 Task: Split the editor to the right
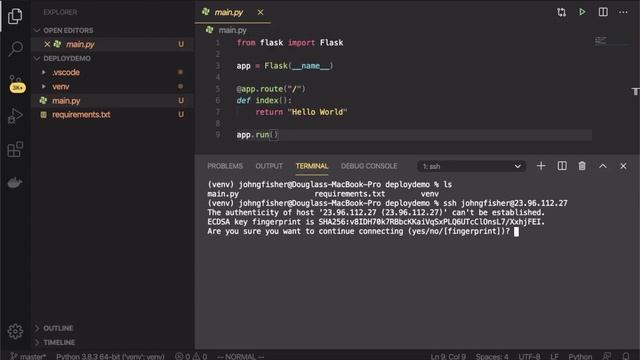click(x=603, y=12)
